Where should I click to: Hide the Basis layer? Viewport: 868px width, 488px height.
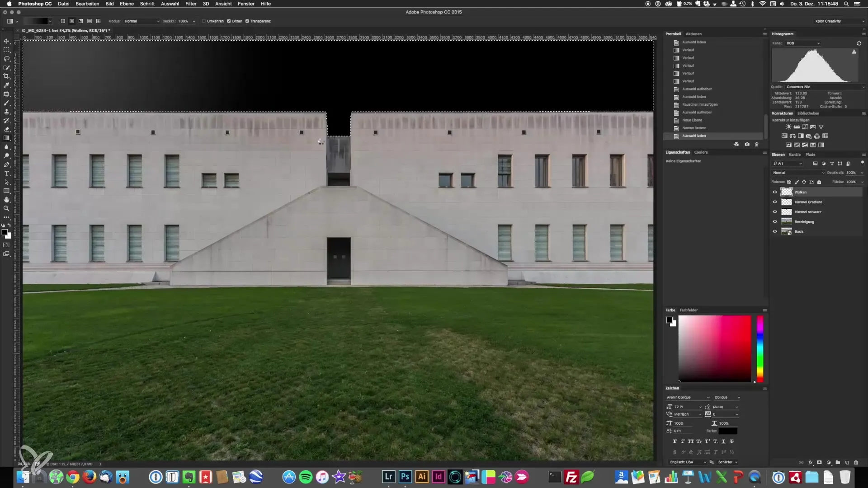point(775,231)
